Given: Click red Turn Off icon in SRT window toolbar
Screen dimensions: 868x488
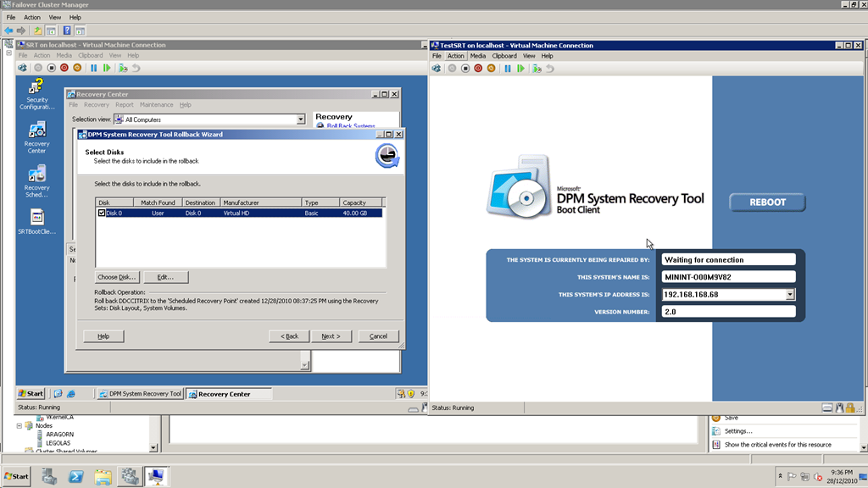Looking at the screenshot, I should click(64, 68).
